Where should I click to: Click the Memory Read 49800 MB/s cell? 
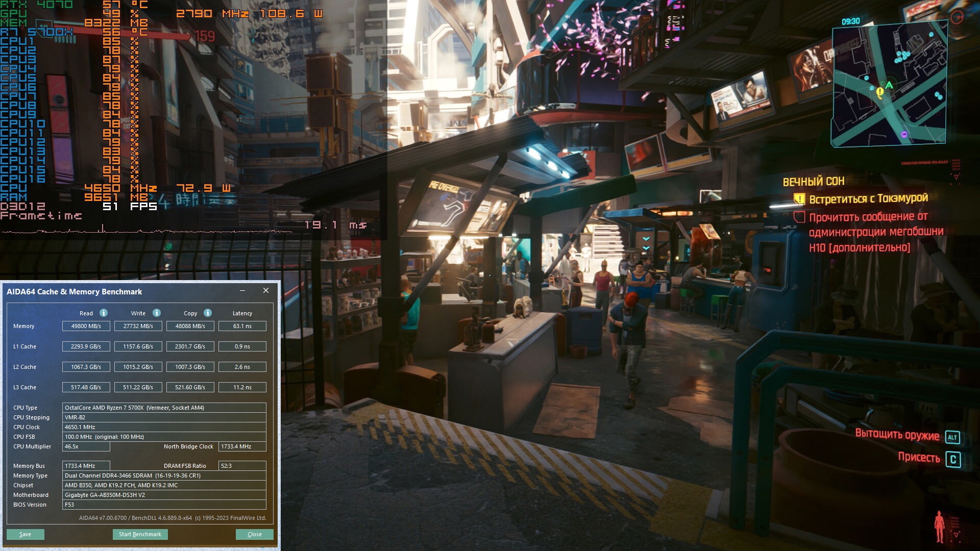pyautogui.click(x=86, y=326)
